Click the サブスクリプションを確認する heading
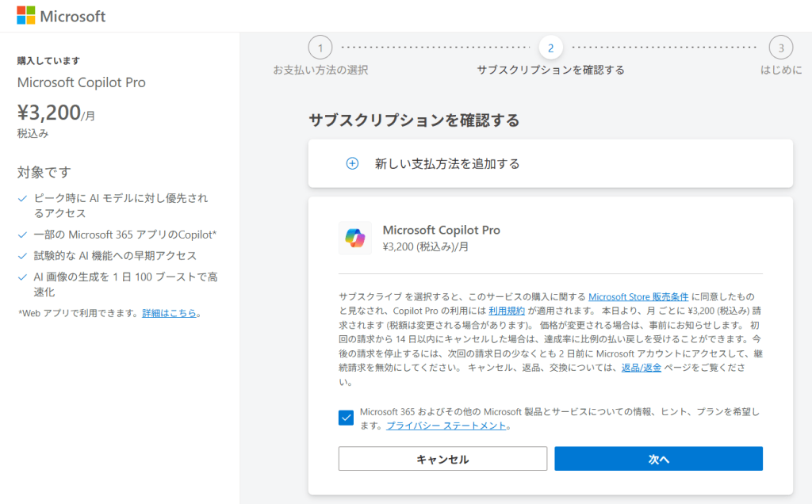Image resolution: width=812 pixels, height=504 pixels. [x=414, y=120]
